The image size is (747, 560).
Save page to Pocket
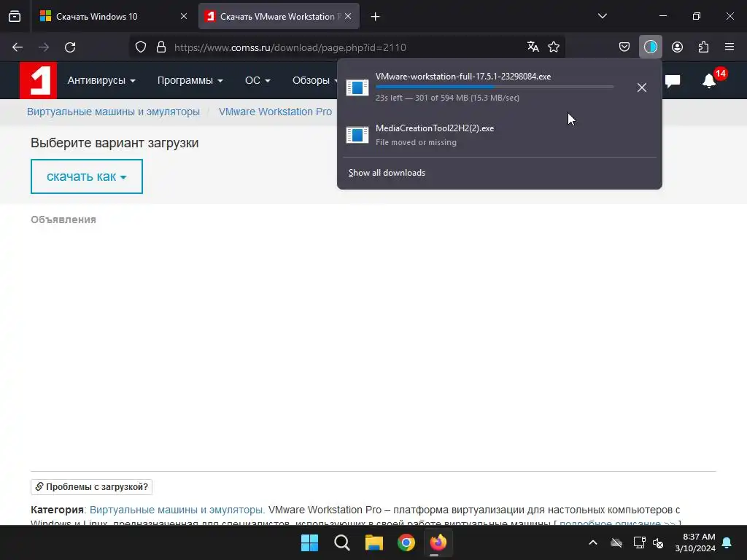[x=624, y=47]
